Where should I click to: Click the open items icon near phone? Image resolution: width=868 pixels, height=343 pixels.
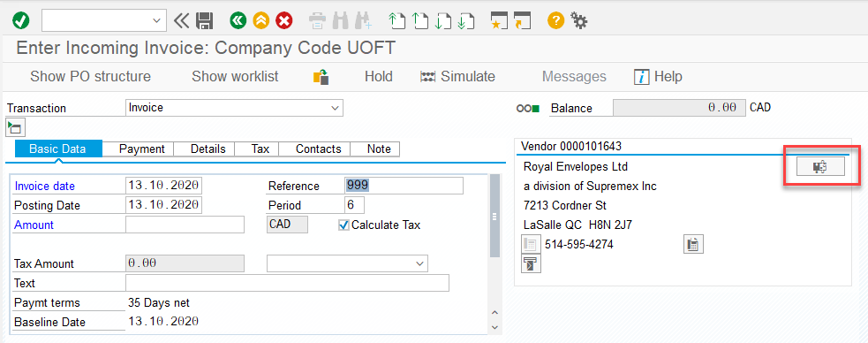pyautogui.click(x=694, y=244)
